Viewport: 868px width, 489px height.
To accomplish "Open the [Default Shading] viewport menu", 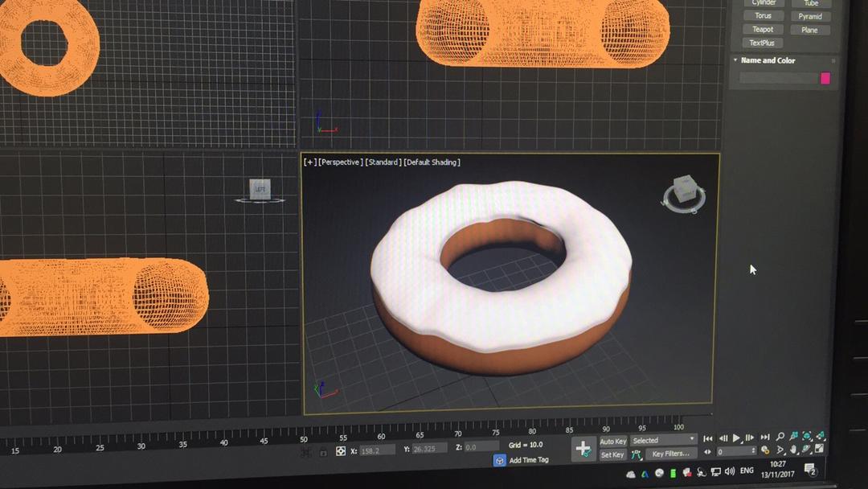I will 432,162.
